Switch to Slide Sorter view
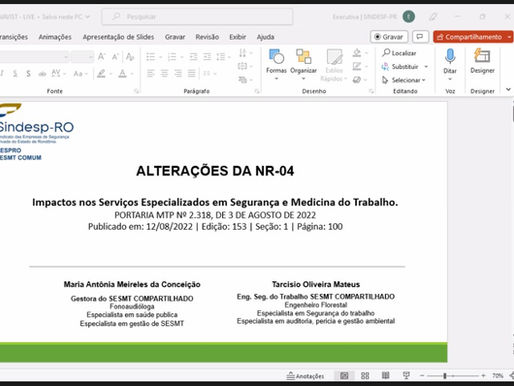Viewport: 514px width, 386px height. [x=365, y=376]
